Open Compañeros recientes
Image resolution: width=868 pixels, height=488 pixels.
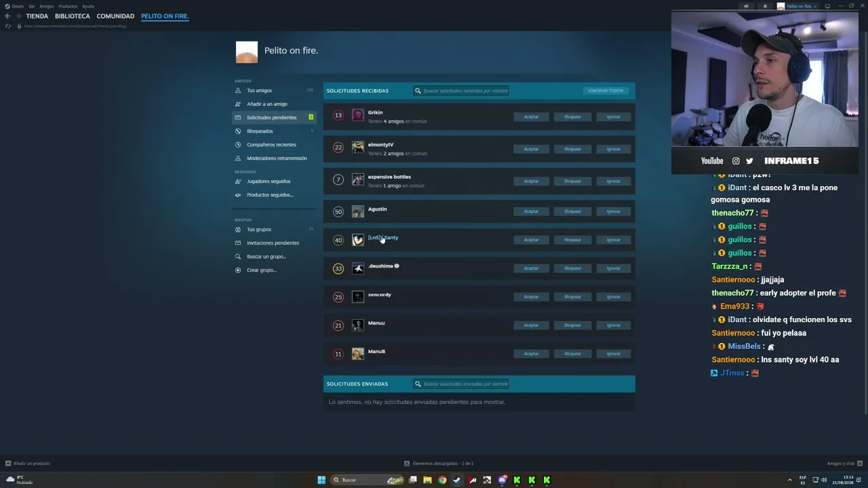[x=274, y=145]
